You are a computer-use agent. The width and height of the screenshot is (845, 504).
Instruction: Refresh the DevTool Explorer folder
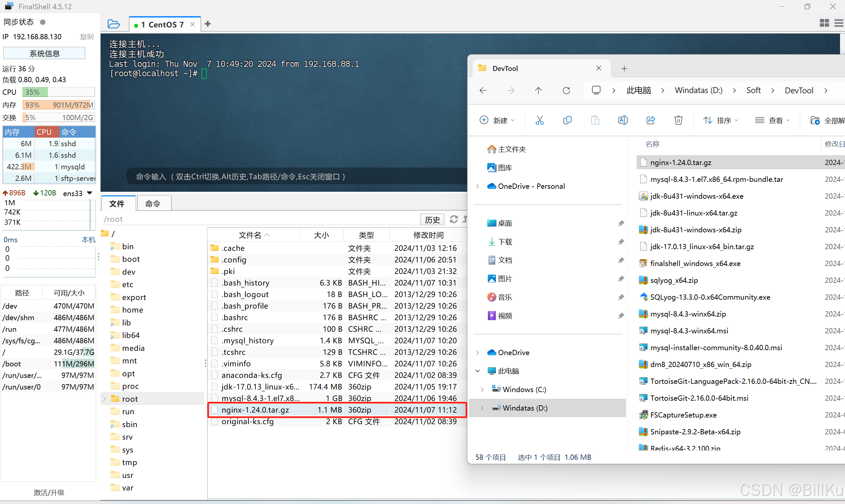(566, 90)
